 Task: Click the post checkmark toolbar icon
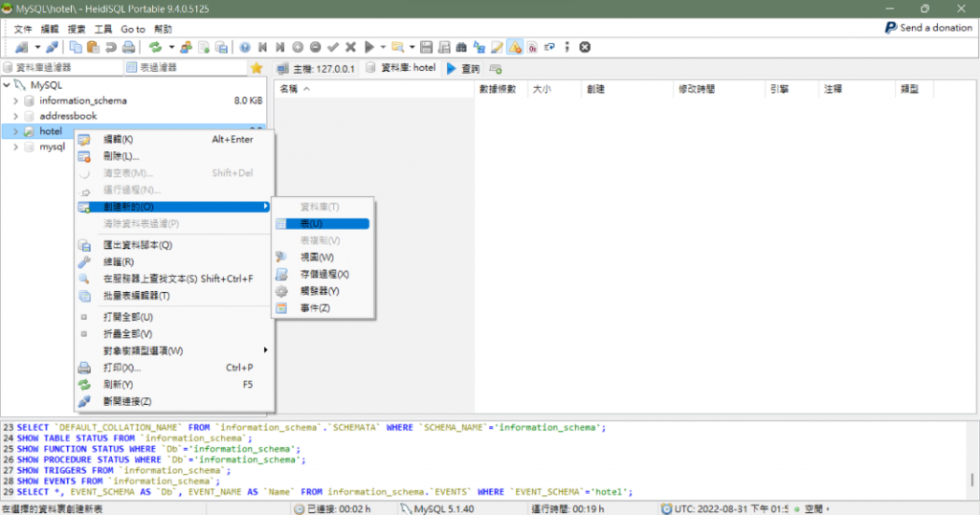333,48
